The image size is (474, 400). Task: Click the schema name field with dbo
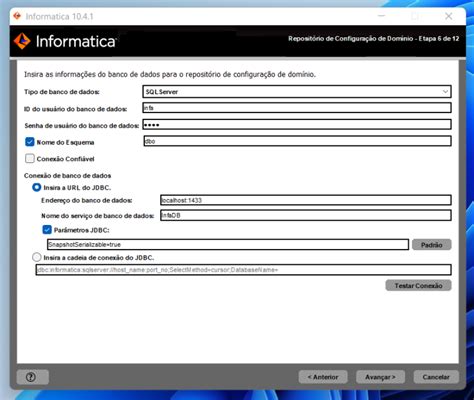coord(298,141)
